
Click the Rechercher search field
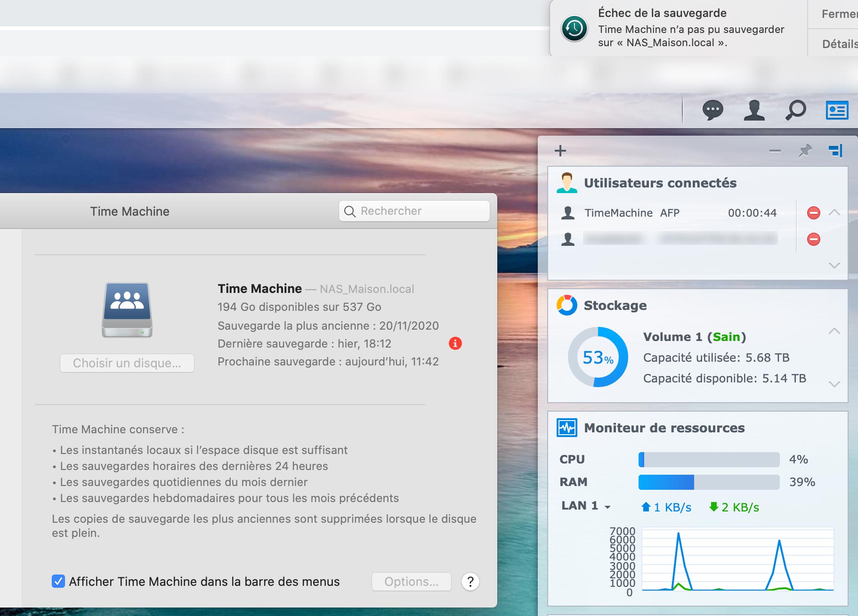click(414, 211)
